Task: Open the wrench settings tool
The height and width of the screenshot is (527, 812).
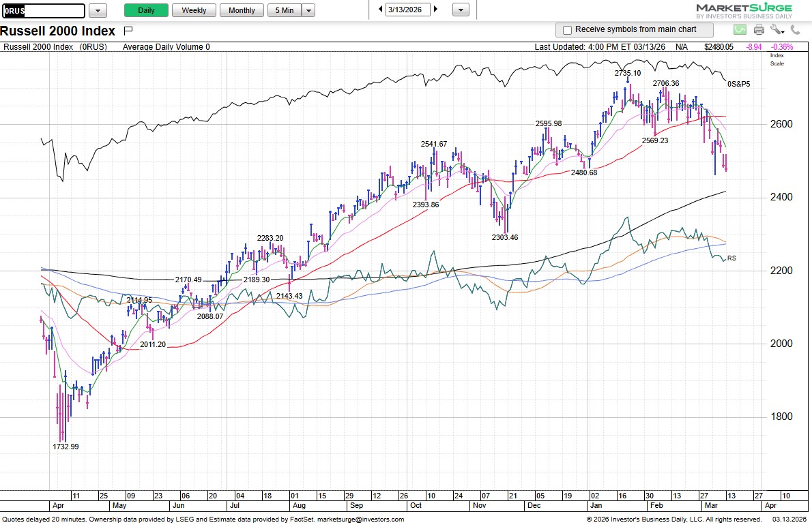Action: (774, 29)
